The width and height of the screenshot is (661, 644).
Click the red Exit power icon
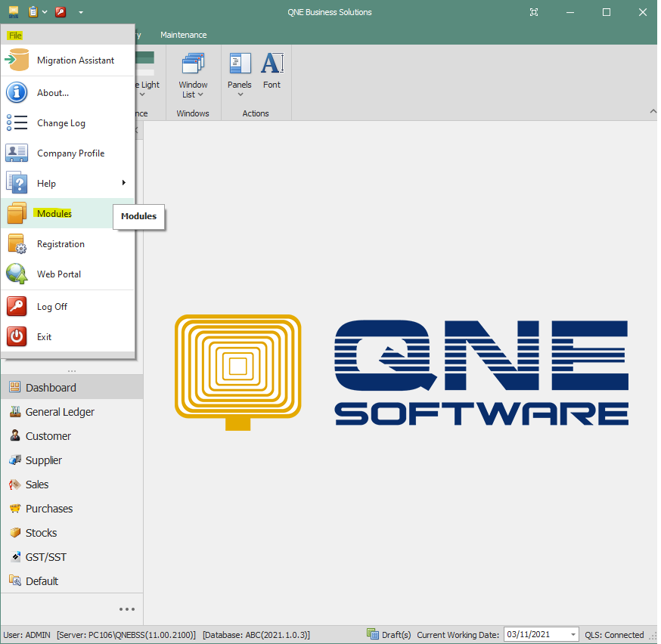tap(17, 337)
